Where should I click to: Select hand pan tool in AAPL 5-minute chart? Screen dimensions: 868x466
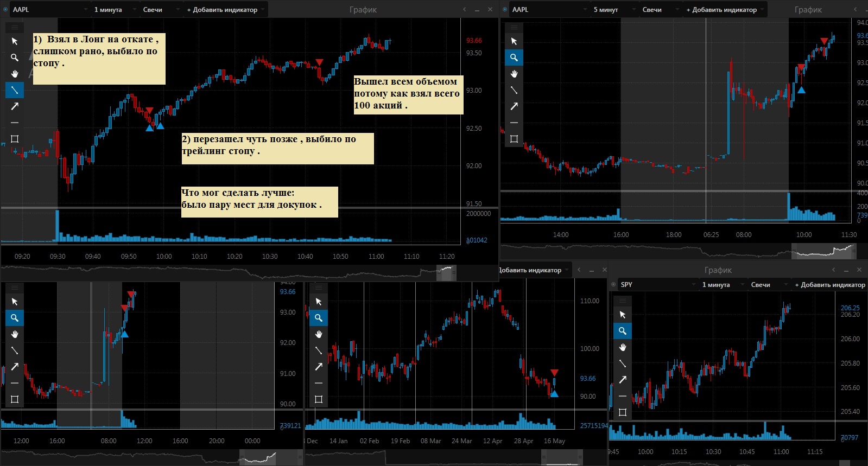click(x=514, y=74)
